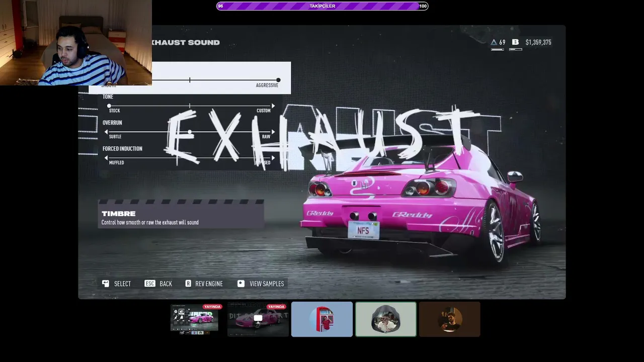Click the level progress bar under 69
This screenshot has height=362, width=644.
coord(498,49)
